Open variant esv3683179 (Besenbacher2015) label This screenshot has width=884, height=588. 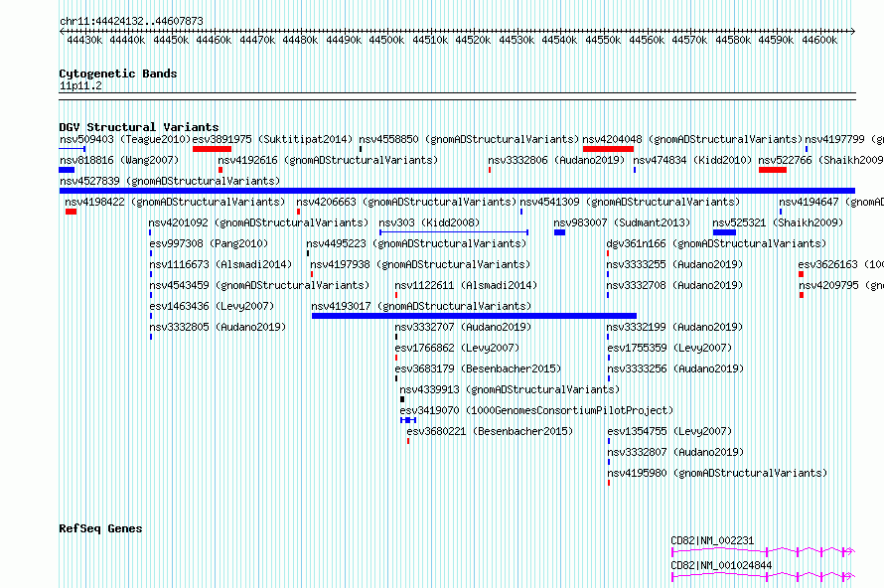point(478,368)
